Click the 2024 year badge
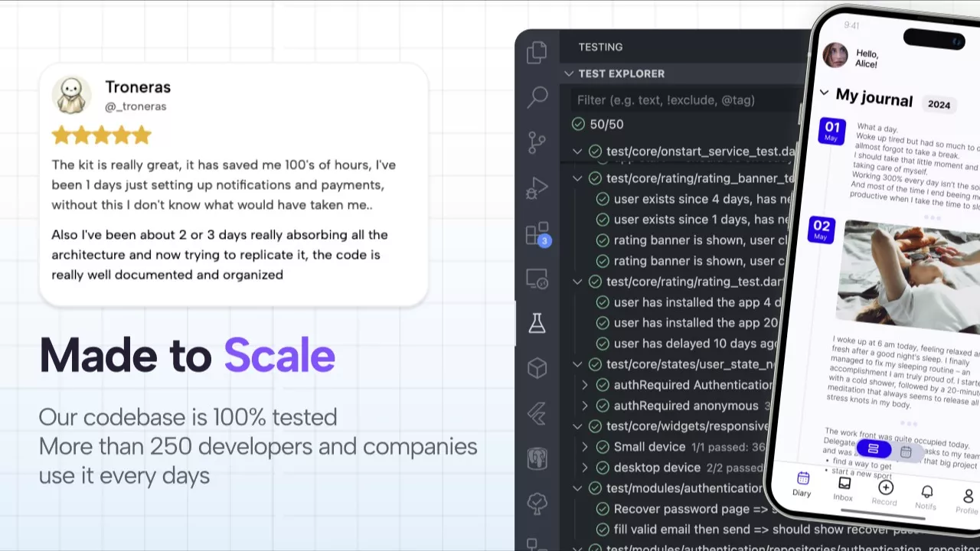Viewport: 980px width, 551px height. [x=939, y=104]
